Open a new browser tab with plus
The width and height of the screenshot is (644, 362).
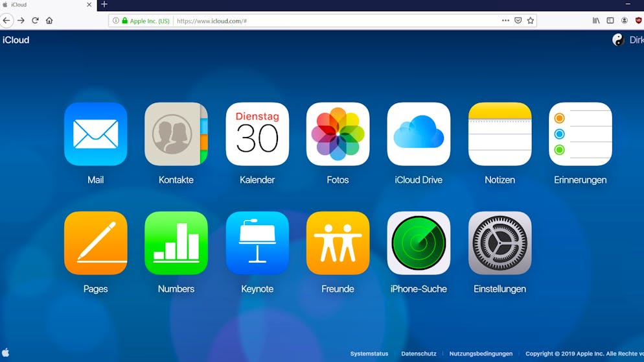tap(104, 5)
